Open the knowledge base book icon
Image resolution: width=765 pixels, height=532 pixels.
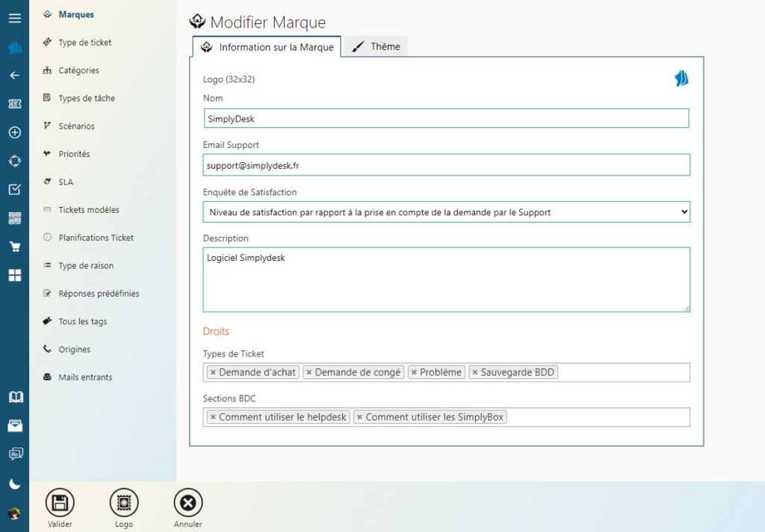[15, 397]
